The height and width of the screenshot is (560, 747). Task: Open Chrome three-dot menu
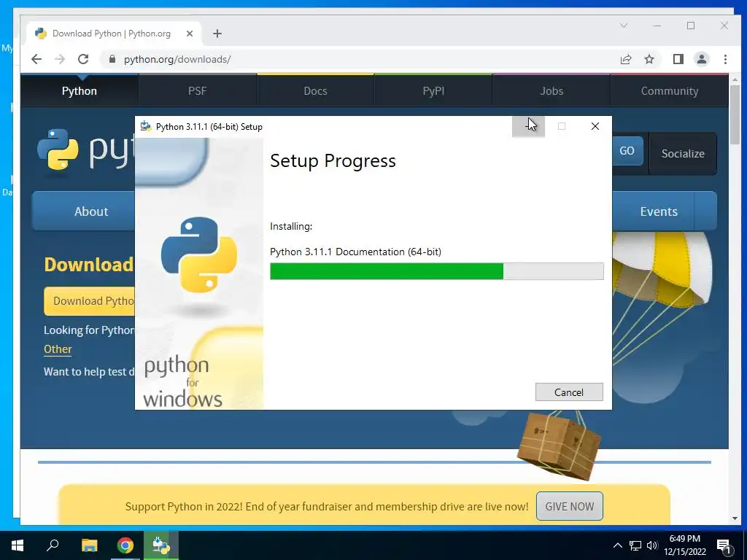click(726, 59)
